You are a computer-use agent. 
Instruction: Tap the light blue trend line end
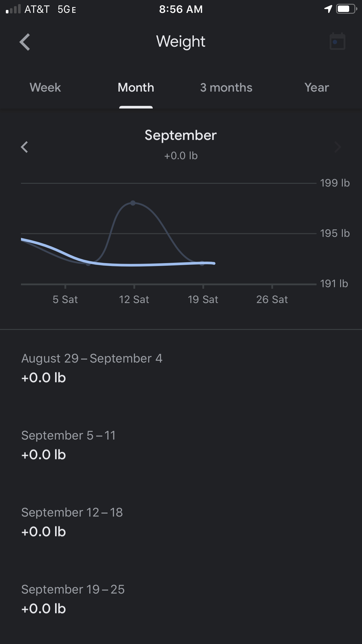[x=214, y=263]
